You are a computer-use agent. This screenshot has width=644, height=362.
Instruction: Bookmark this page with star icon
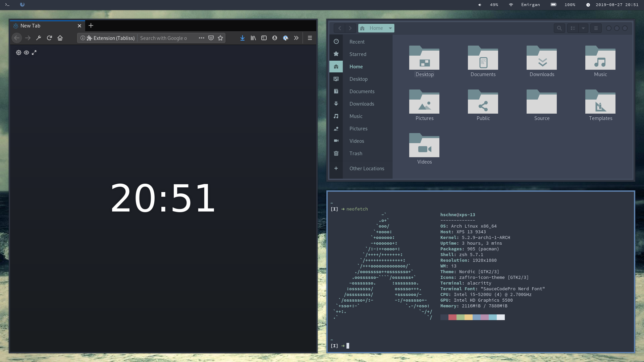(220, 38)
